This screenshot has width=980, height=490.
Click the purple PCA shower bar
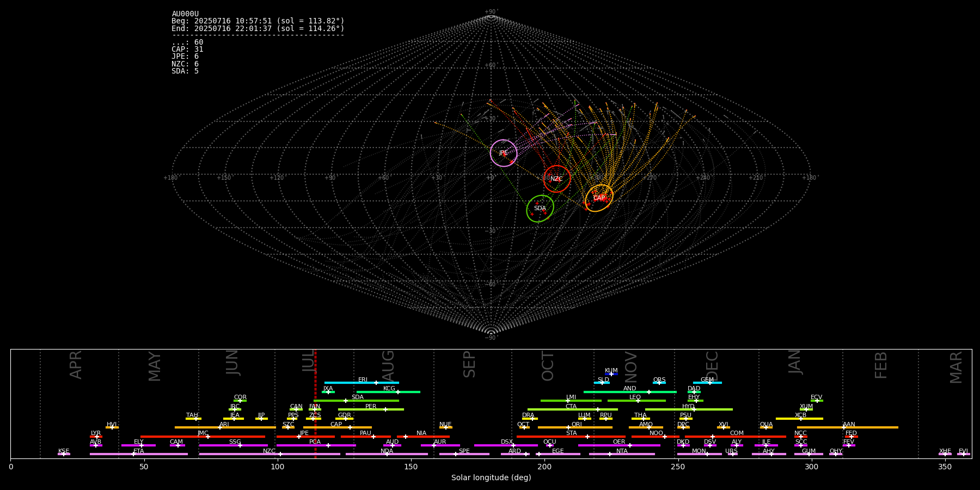tap(316, 445)
